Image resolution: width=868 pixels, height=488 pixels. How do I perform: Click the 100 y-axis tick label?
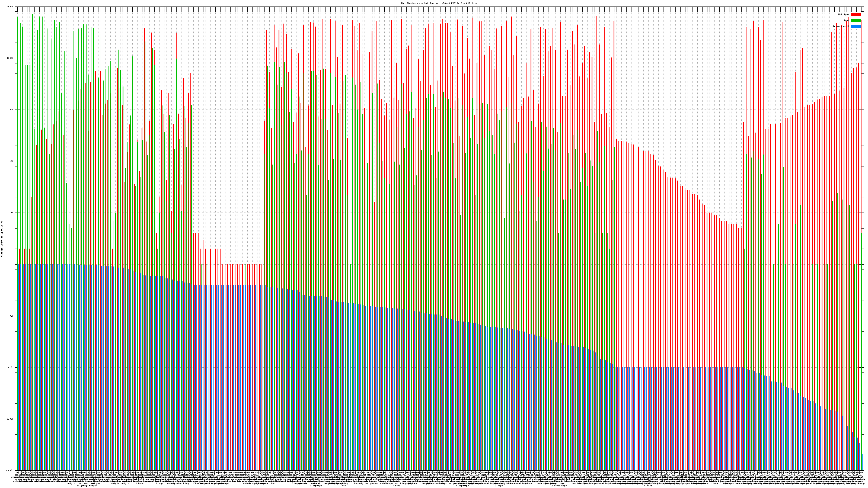[x=12, y=161]
